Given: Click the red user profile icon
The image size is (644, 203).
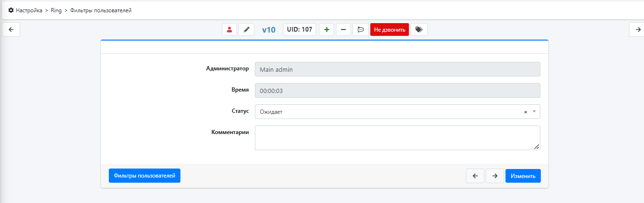Looking at the screenshot, I should [229, 30].
